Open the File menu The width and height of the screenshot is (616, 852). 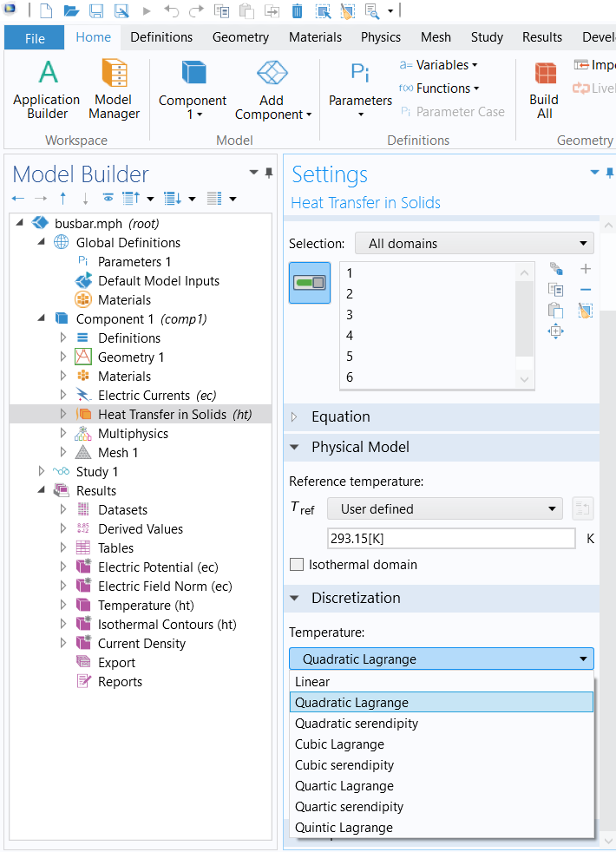[35, 38]
